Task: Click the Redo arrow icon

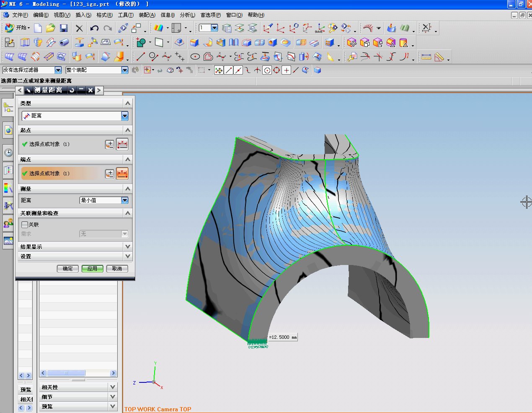Action: point(108,28)
